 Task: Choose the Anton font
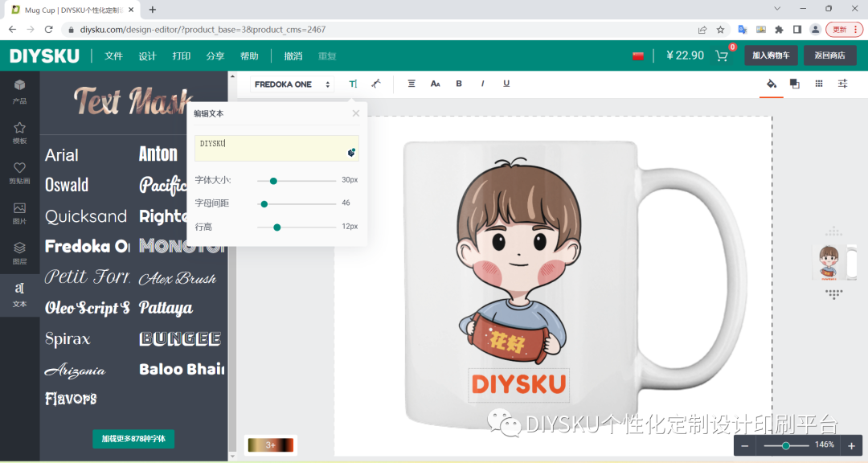[x=158, y=154]
